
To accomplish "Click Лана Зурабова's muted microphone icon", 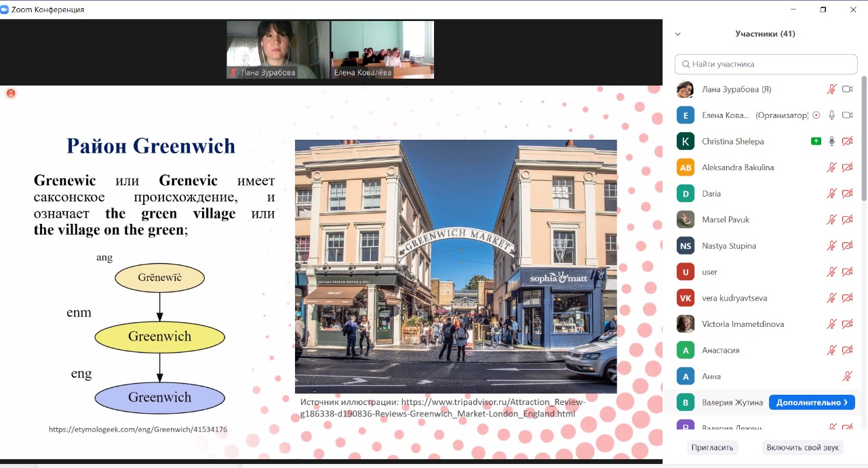I will click(831, 89).
